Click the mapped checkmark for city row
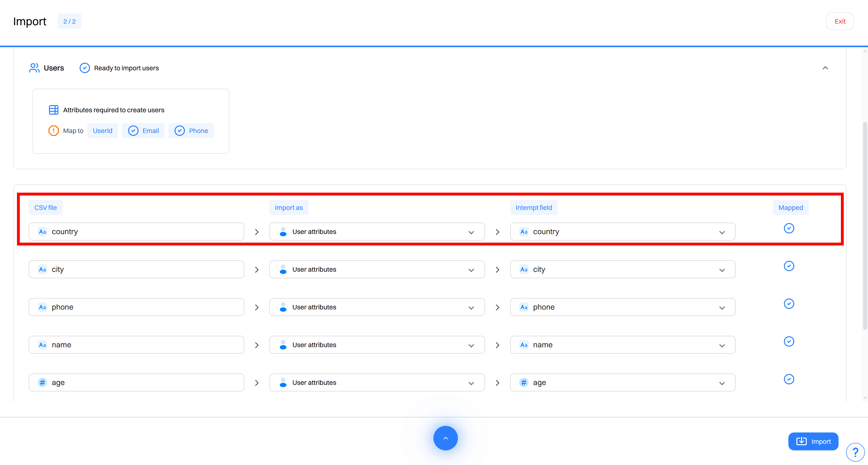 pyautogui.click(x=789, y=266)
